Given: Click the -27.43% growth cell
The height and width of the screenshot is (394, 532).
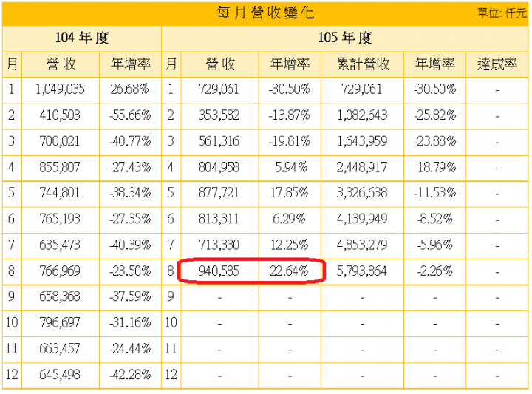Looking at the screenshot, I should point(130,168).
